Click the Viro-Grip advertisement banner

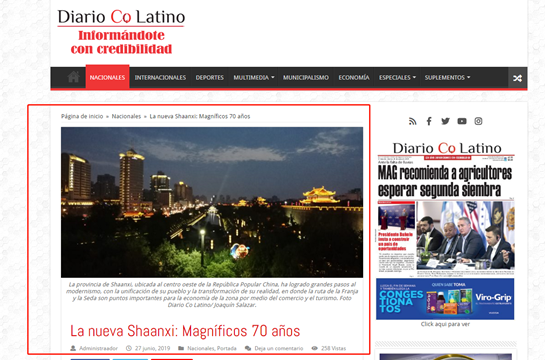[x=445, y=299]
